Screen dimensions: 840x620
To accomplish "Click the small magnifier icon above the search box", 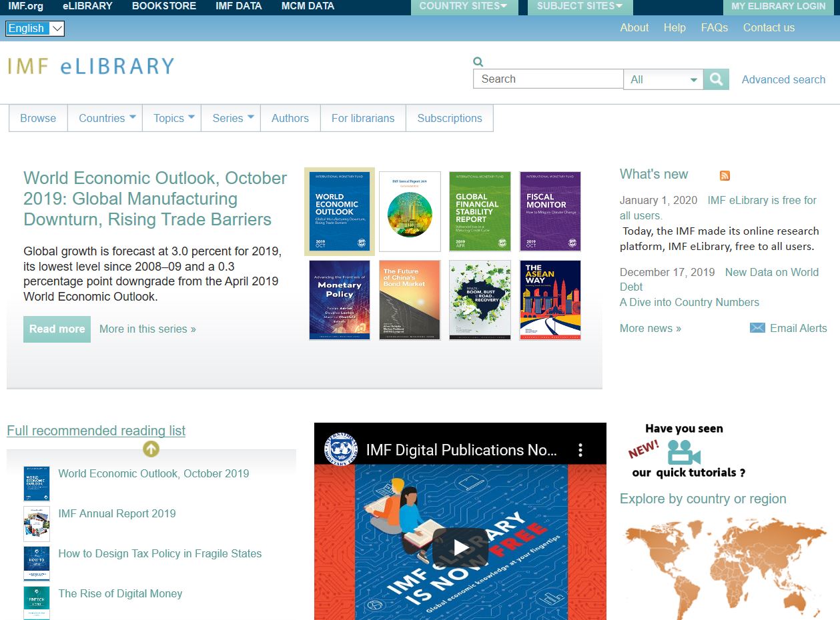I will pos(478,62).
